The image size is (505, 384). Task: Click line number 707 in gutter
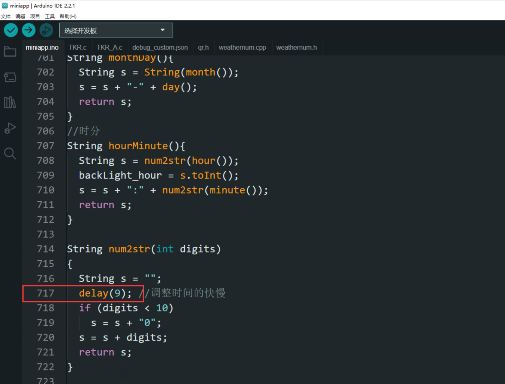pyautogui.click(x=45, y=146)
